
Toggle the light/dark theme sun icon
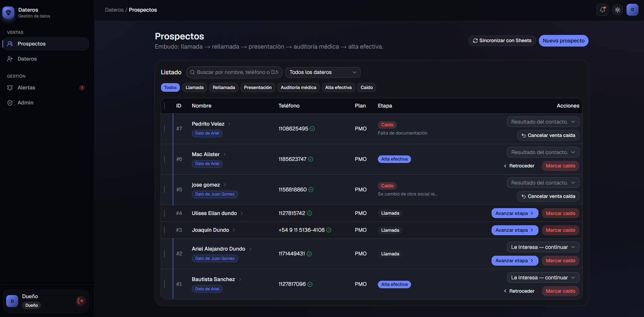617,10
